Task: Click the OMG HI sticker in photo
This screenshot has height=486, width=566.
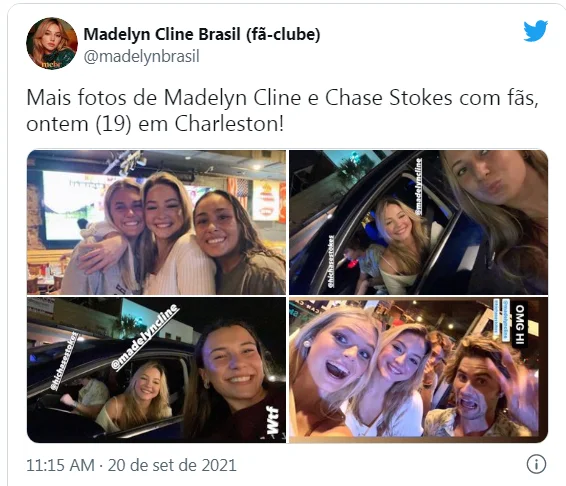Action: pos(520,324)
